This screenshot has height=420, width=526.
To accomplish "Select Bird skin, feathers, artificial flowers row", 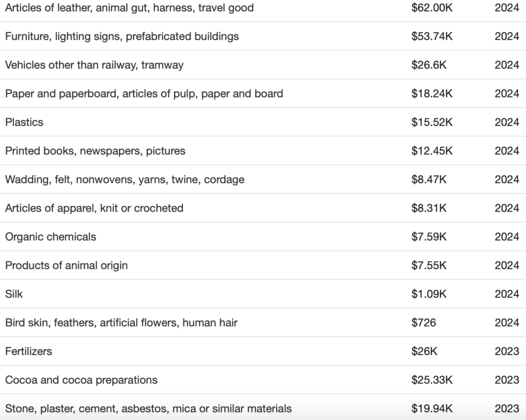I will [x=121, y=323].
